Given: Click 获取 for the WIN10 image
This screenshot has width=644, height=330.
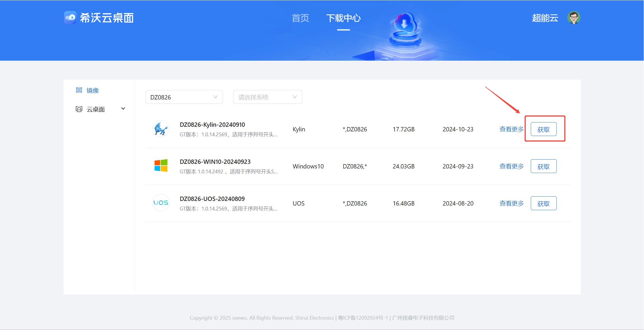Looking at the screenshot, I should 543,166.
